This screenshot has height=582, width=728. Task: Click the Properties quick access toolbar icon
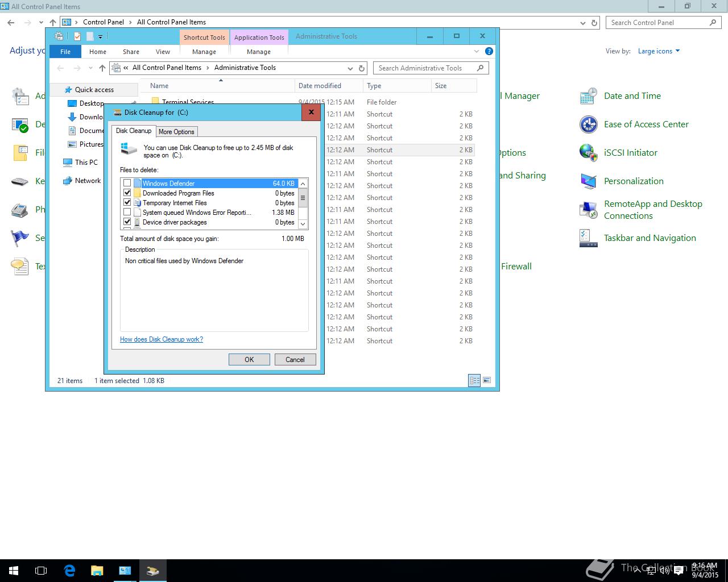77,36
